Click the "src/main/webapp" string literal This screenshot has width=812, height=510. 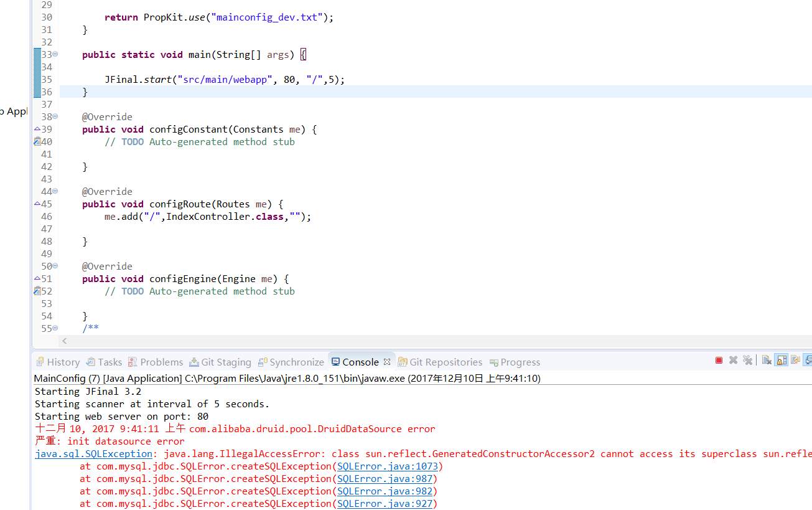(224, 80)
